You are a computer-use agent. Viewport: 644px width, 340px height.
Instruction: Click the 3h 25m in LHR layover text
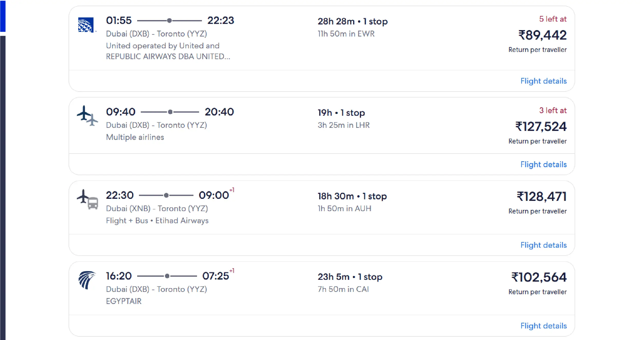[343, 125]
